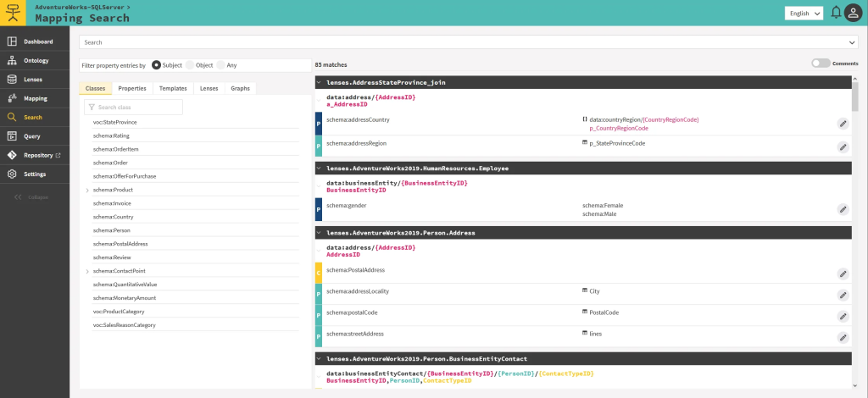Select schema:QuantitativeValue class

pyautogui.click(x=125, y=285)
